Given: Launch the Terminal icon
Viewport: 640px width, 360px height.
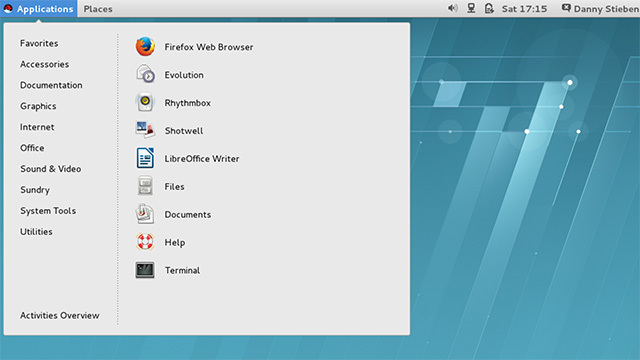Looking at the screenshot, I should point(145,270).
